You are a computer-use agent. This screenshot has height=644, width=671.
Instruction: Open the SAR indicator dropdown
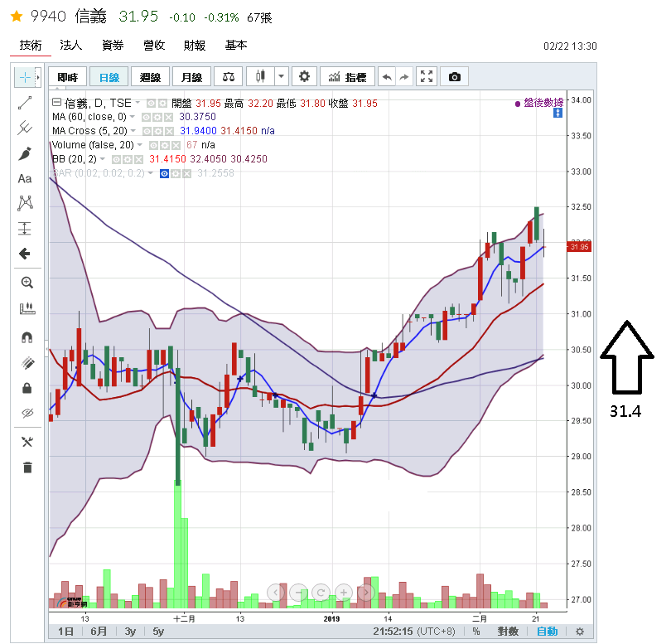click(x=150, y=173)
